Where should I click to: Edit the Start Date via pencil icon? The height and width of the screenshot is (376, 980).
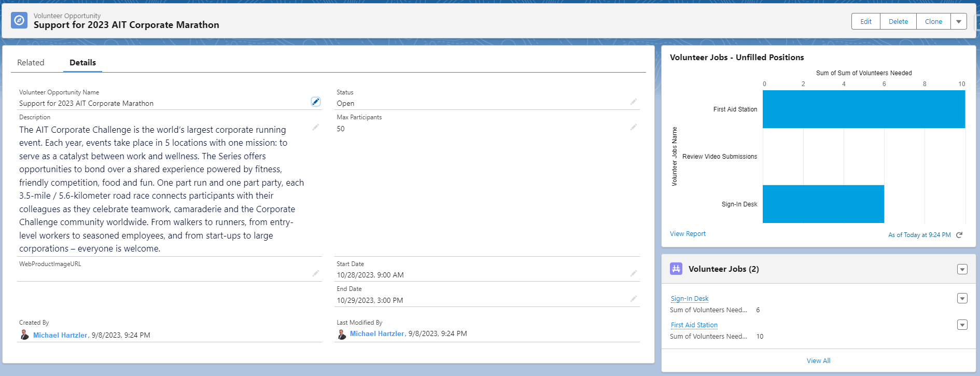(633, 273)
